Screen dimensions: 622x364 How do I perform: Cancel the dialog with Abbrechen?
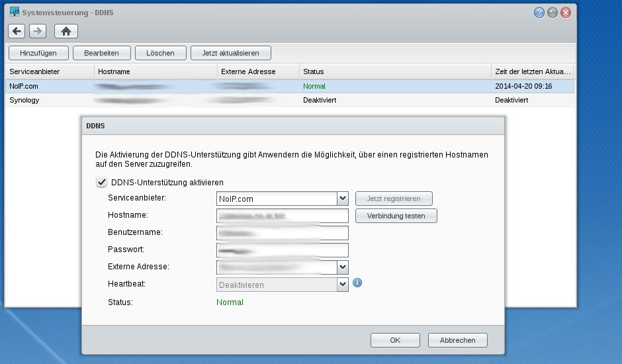pyautogui.click(x=457, y=340)
